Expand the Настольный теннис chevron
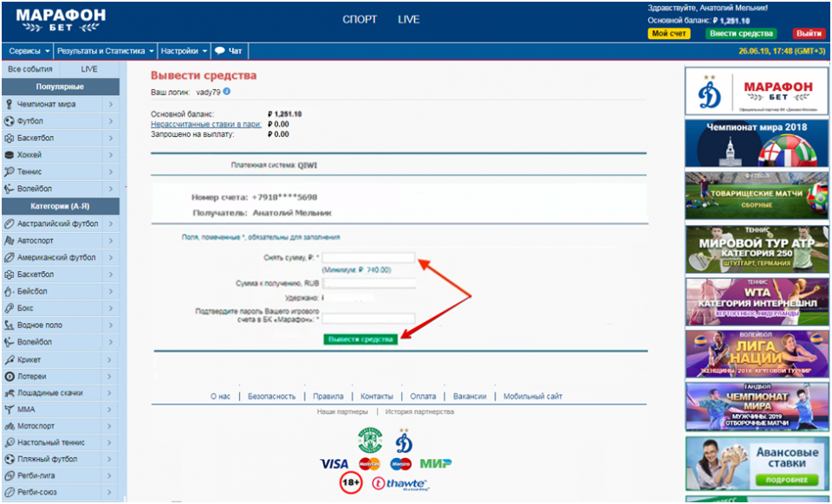Image resolution: width=832 pixels, height=504 pixels. point(110,443)
